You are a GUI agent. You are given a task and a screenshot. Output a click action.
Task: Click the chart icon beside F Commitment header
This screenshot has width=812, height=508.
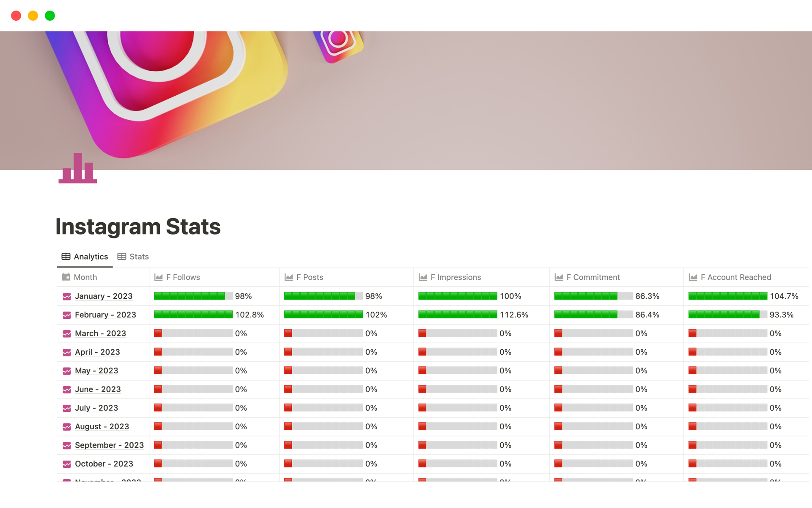tap(559, 277)
